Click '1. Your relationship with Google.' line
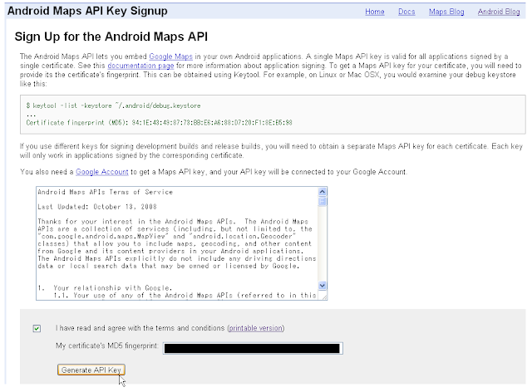The height and width of the screenshot is (392, 532). (x=105, y=288)
